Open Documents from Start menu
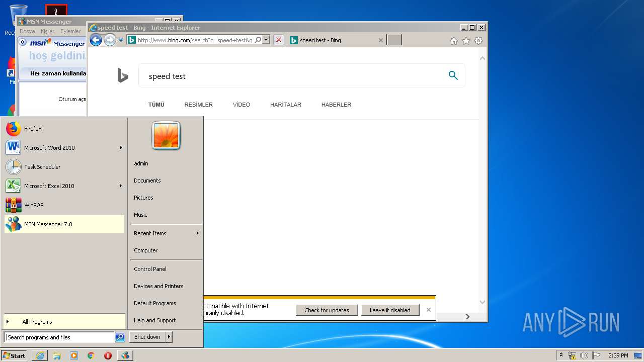The image size is (644, 362). 166,180
